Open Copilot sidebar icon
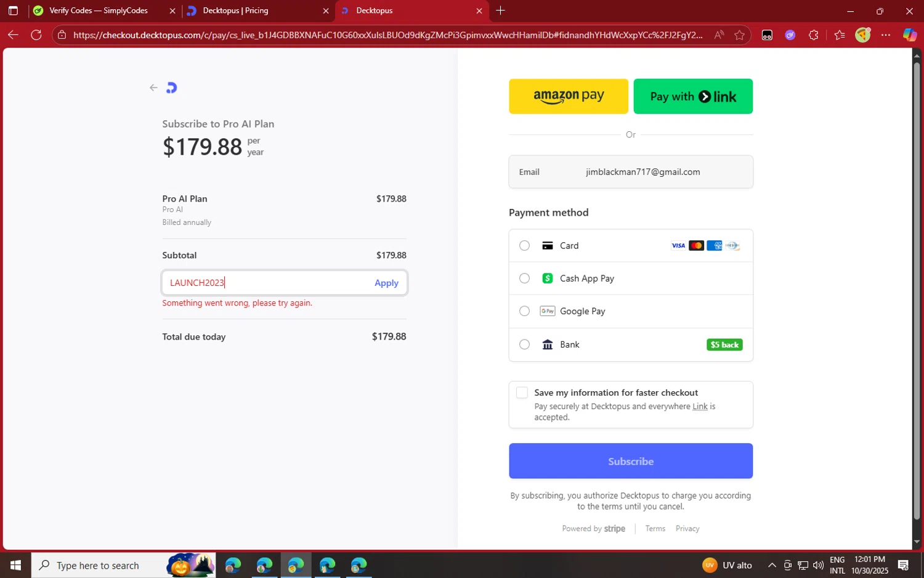The width and height of the screenshot is (924, 578). pyautogui.click(x=910, y=35)
